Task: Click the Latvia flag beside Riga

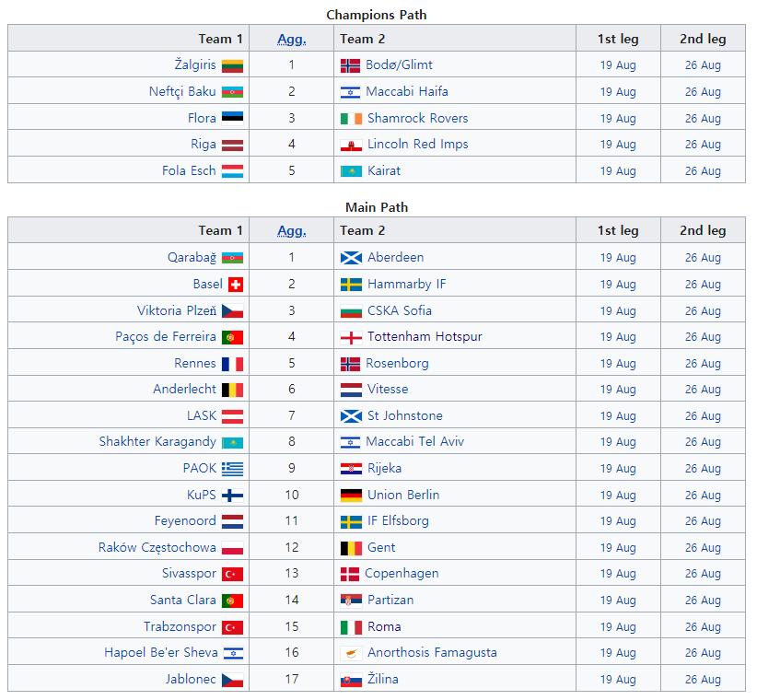Action: tap(232, 145)
